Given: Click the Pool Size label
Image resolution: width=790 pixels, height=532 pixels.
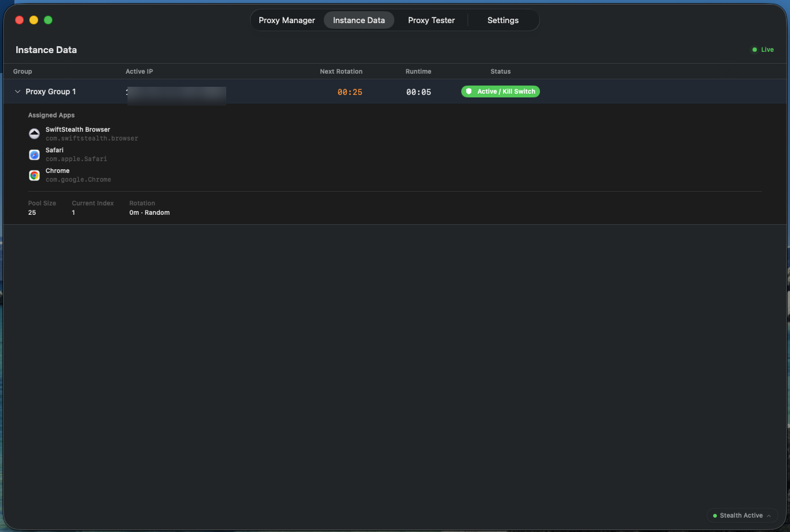Looking at the screenshot, I should click(42, 203).
